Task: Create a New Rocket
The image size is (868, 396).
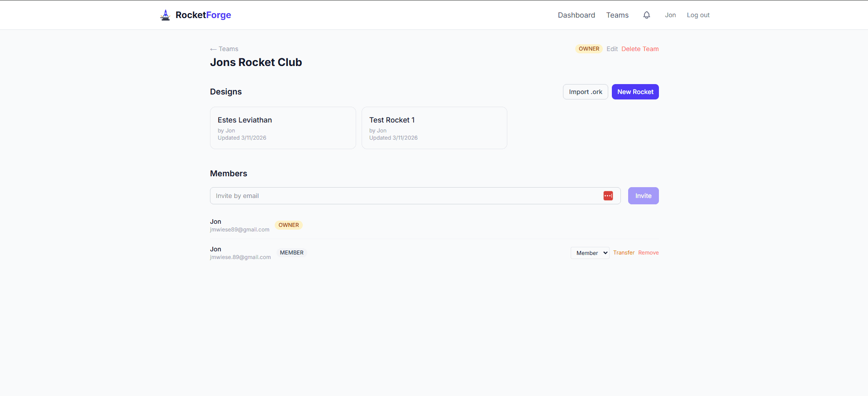Action: [x=635, y=92]
